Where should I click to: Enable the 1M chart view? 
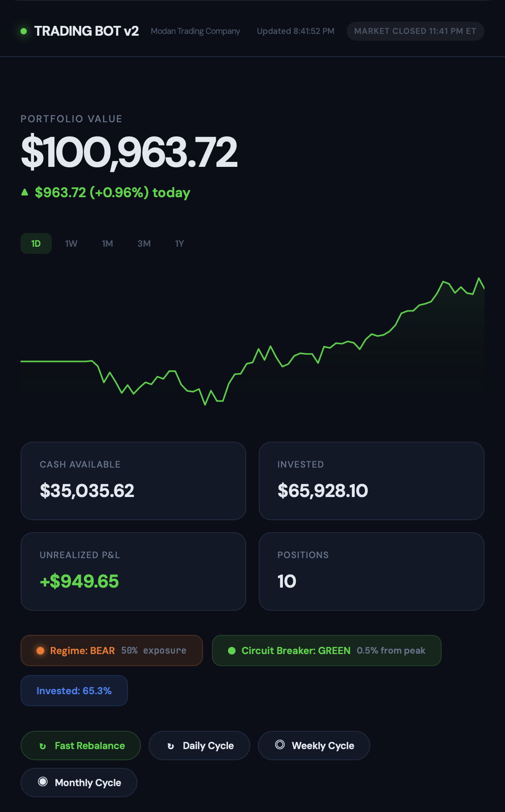pos(107,243)
